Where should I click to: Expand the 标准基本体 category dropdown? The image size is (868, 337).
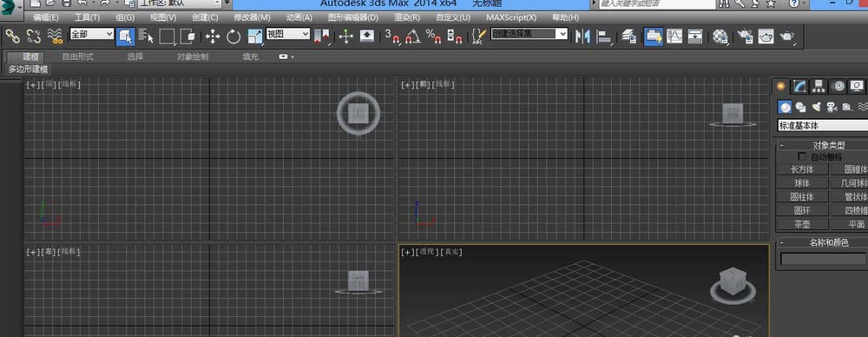(x=823, y=125)
